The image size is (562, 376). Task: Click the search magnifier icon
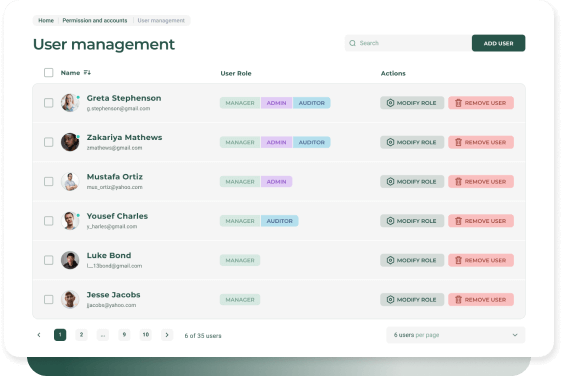click(352, 43)
